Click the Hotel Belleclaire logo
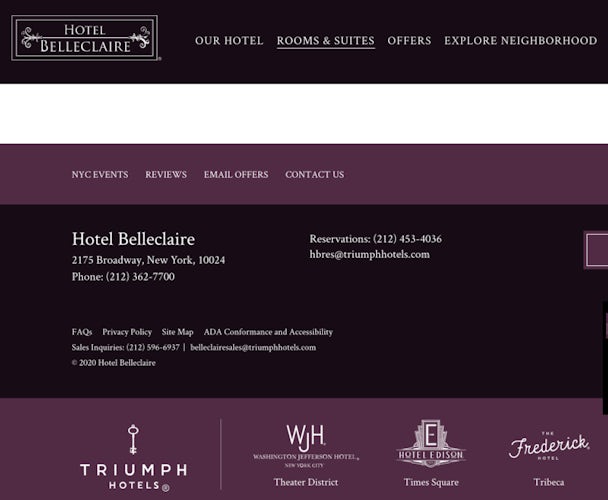Image resolution: width=608 pixels, height=500 pixels. (x=85, y=38)
